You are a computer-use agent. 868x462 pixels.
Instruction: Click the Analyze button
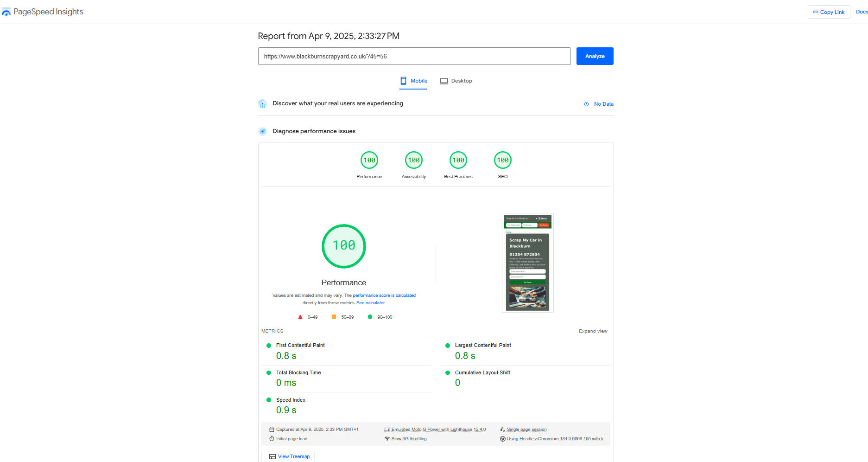pyautogui.click(x=595, y=56)
